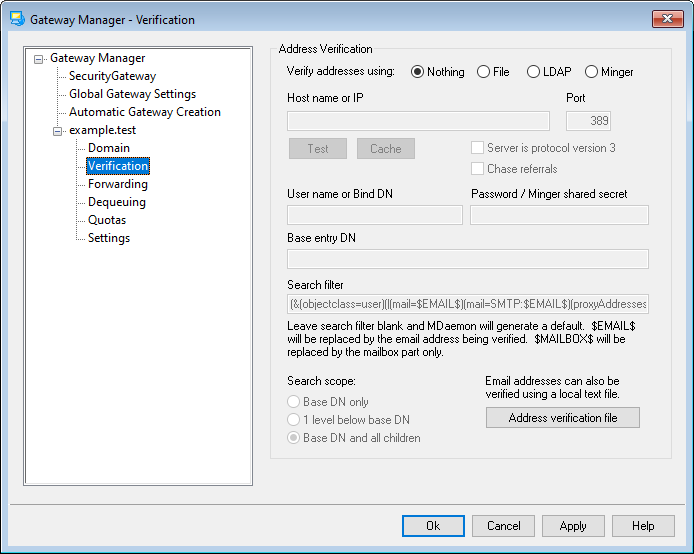Choose File as the verification method
694x554 pixels.
(x=484, y=72)
